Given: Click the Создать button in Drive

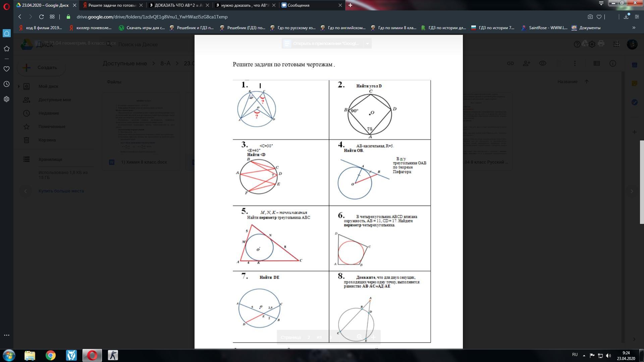Looking at the screenshot, I should pyautogui.click(x=42, y=68).
